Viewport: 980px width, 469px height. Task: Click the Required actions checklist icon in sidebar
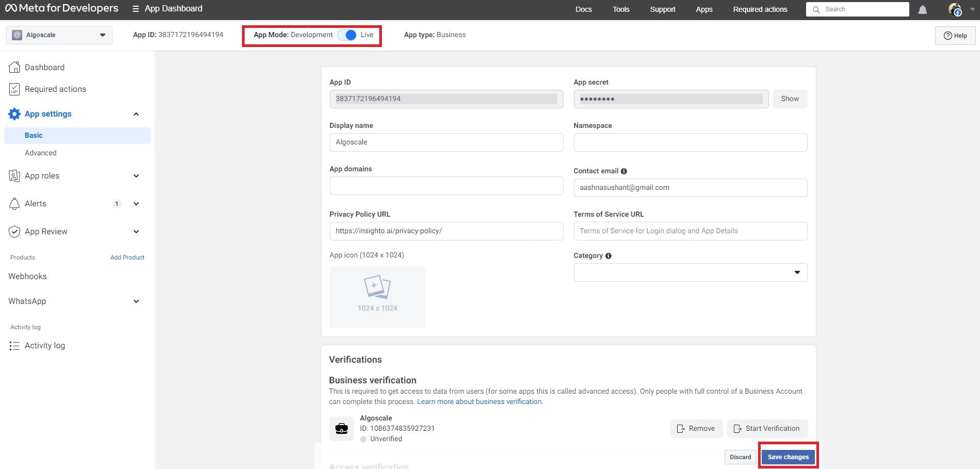pyautogui.click(x=14, y=89)
